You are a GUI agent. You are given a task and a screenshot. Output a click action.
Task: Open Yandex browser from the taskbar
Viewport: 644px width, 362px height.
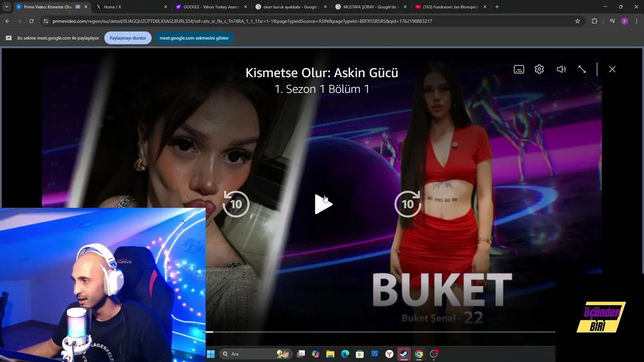(389, 354)
